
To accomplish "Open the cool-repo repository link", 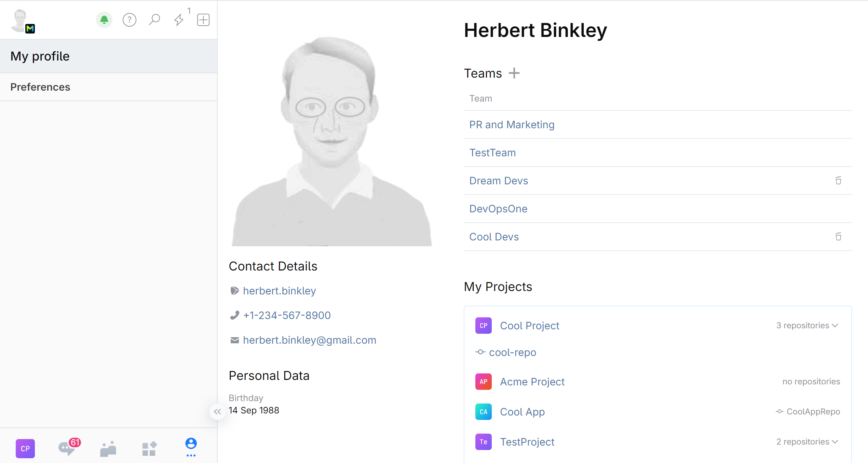I will 512,352.
